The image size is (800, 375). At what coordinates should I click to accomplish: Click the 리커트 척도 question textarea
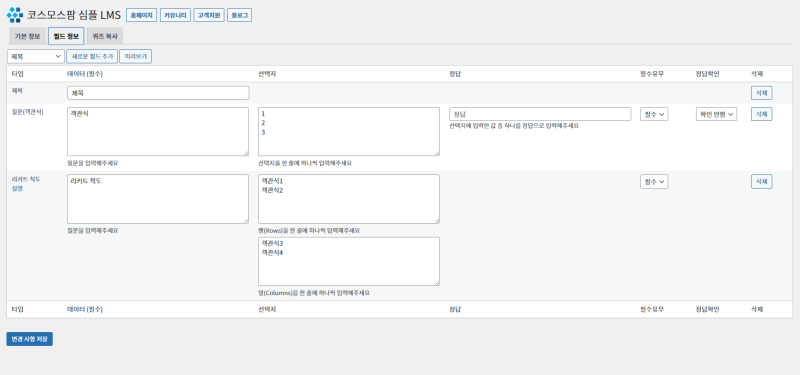pos(158,199)
